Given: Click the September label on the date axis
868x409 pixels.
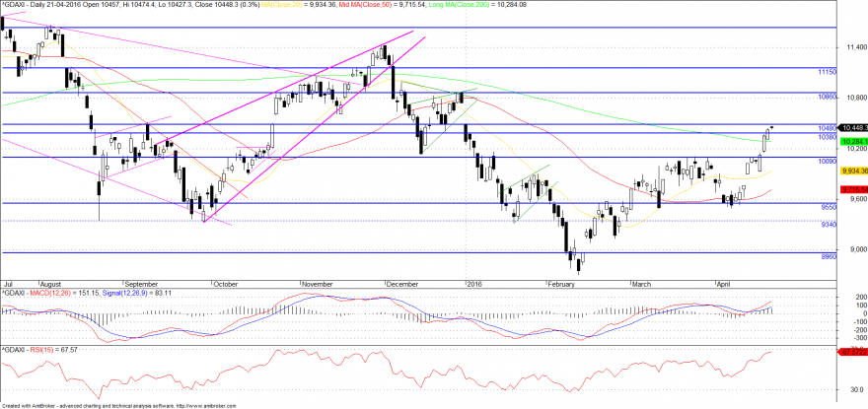Looking at the screenshot, I should [142, 284].
